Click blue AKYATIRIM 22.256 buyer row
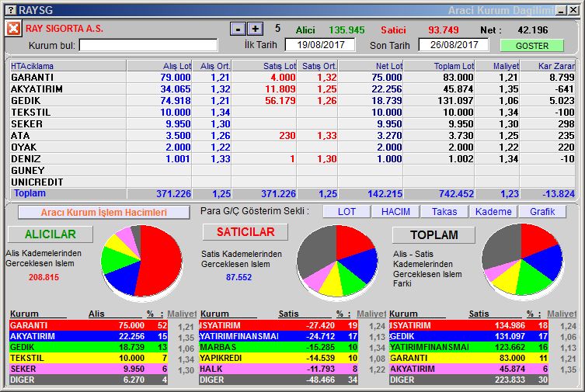 tap(89, 336)
